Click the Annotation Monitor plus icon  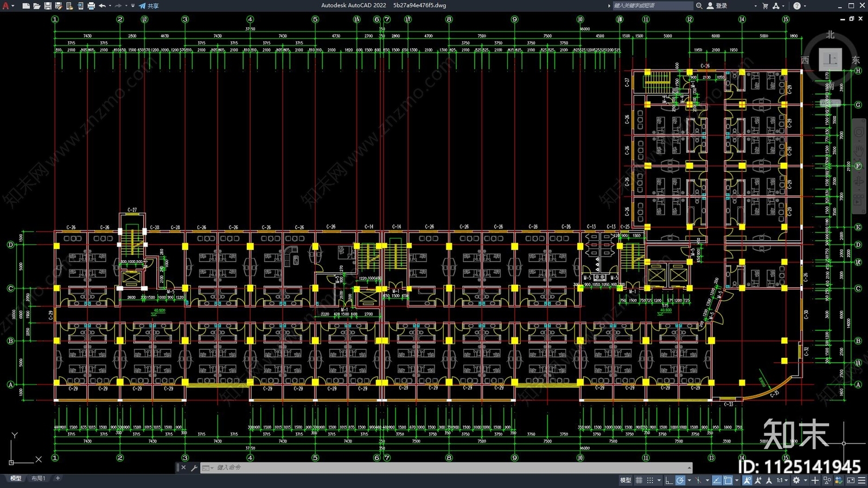point(815,480)
